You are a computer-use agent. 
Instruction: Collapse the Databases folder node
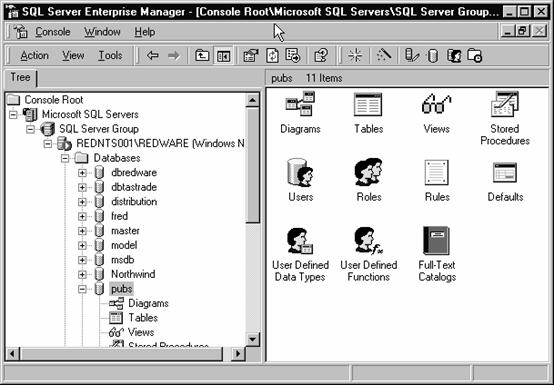tap(65, 158)
